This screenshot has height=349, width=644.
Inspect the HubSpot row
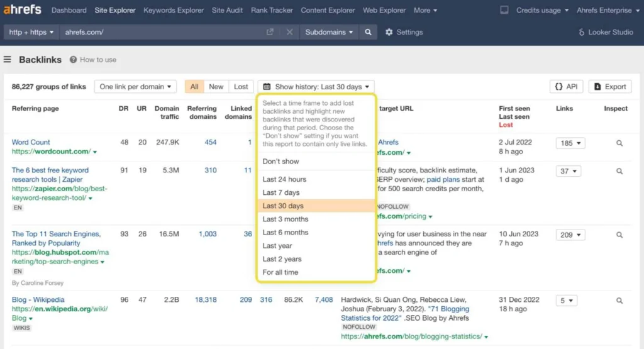pos(619,235)
